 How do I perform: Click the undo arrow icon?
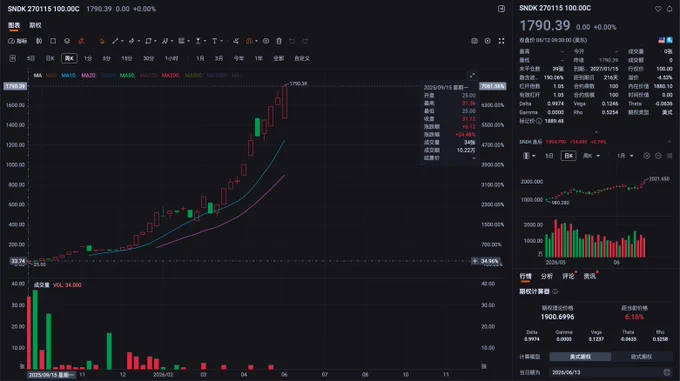point(292,41)
